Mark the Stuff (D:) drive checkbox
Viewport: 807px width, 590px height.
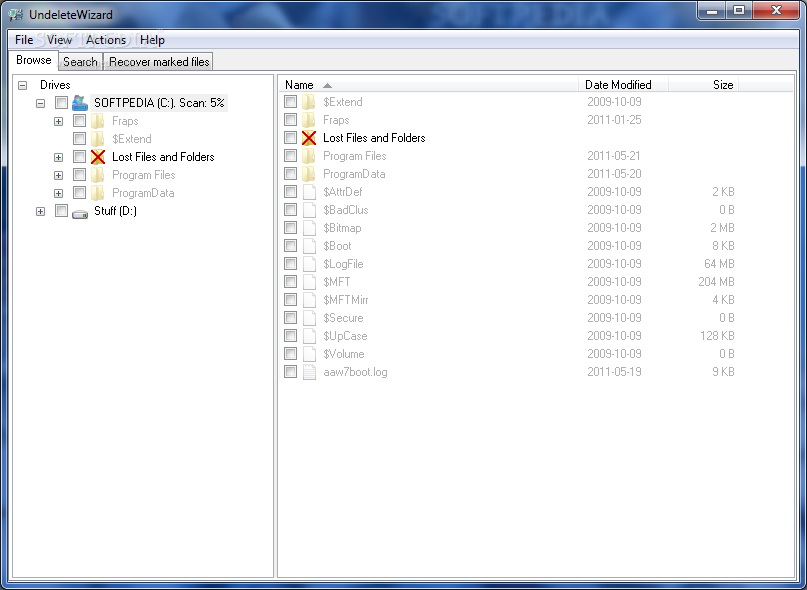tap(61, 211)
